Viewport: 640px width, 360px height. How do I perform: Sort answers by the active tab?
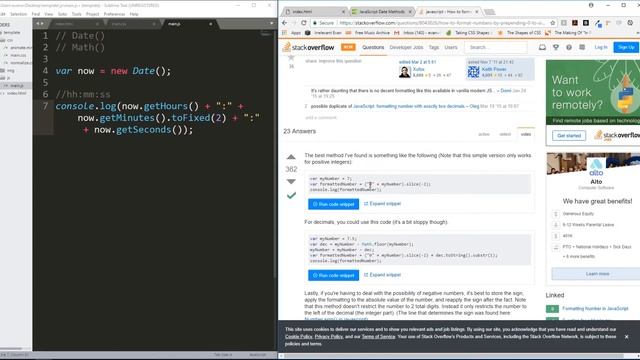click(x=484, y=134)
